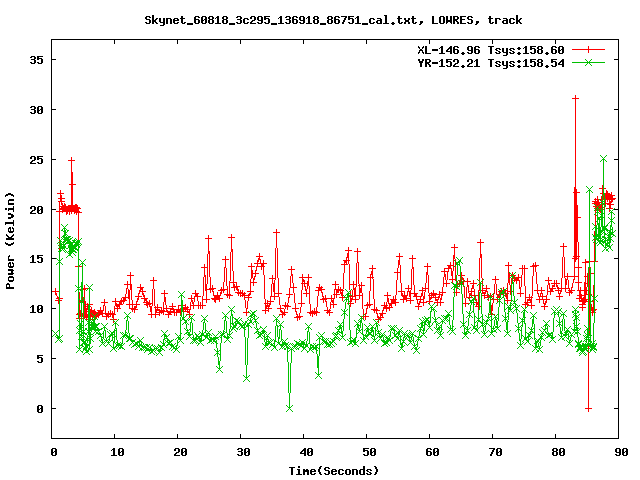This screenshot has height=480, width=640.
Task: Click the y-axis tick label 30
Action: click(x=36, y=110)
